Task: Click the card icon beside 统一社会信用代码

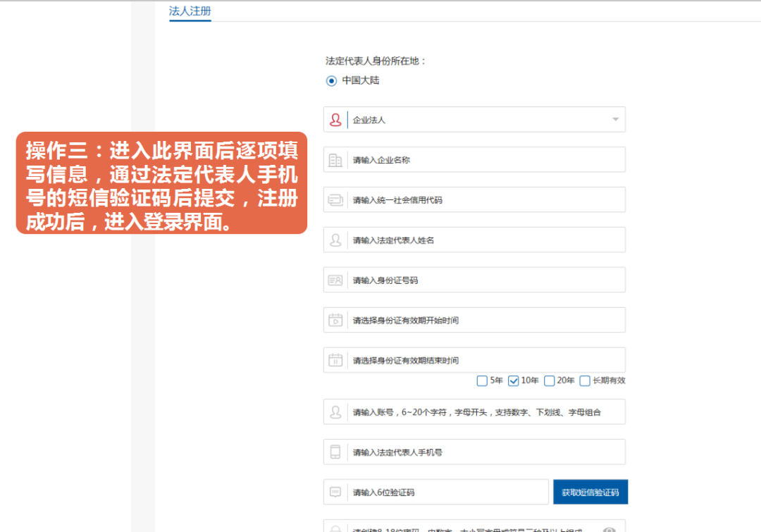Action: pos(336,199)
